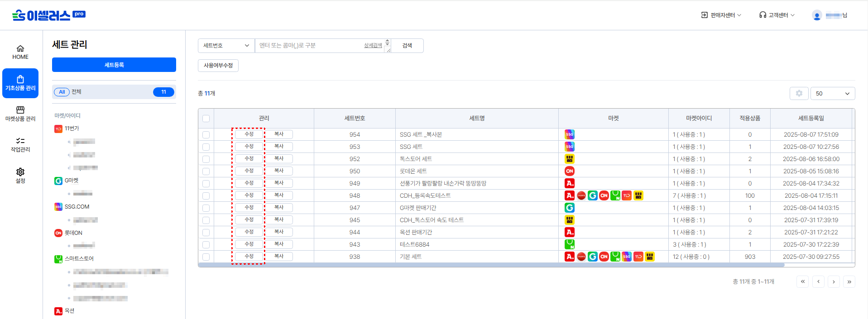Viewport: 868px width, 319px height.
Task: Check the row 952 checkbox
Action: [206, 159]
